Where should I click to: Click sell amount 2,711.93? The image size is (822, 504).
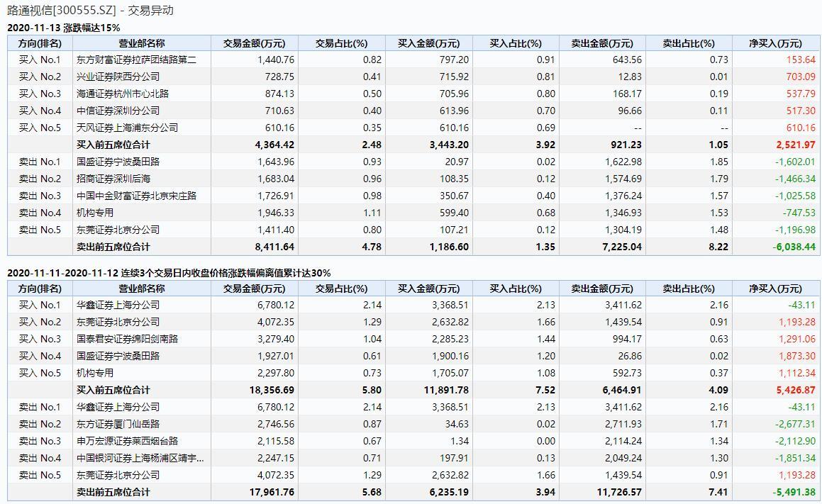point(623,424)
